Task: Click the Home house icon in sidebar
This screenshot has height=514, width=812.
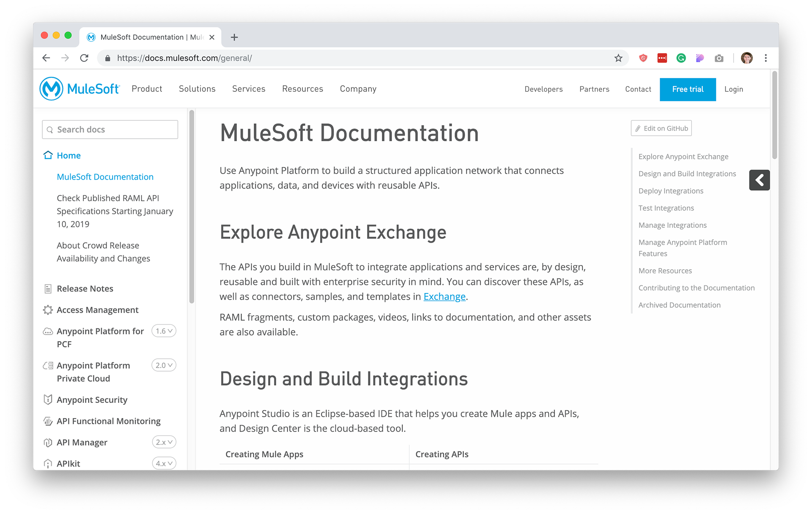Action: click(x=48, y=155)
